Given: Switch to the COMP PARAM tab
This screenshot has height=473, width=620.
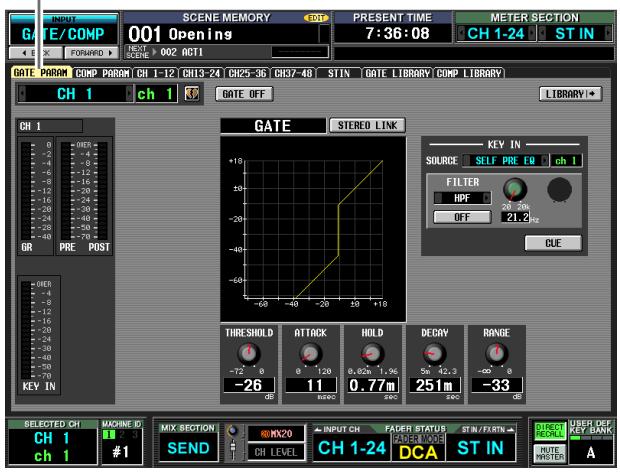Looking at the screenshot, I should click(102, 73).
